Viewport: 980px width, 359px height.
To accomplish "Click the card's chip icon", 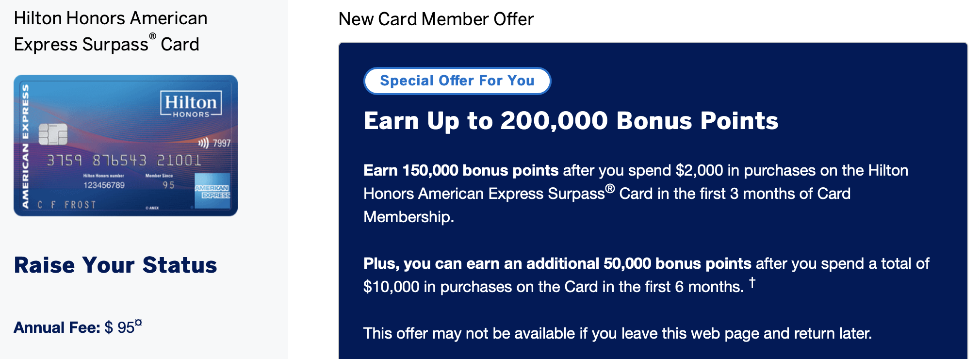I will click(53, 134).
